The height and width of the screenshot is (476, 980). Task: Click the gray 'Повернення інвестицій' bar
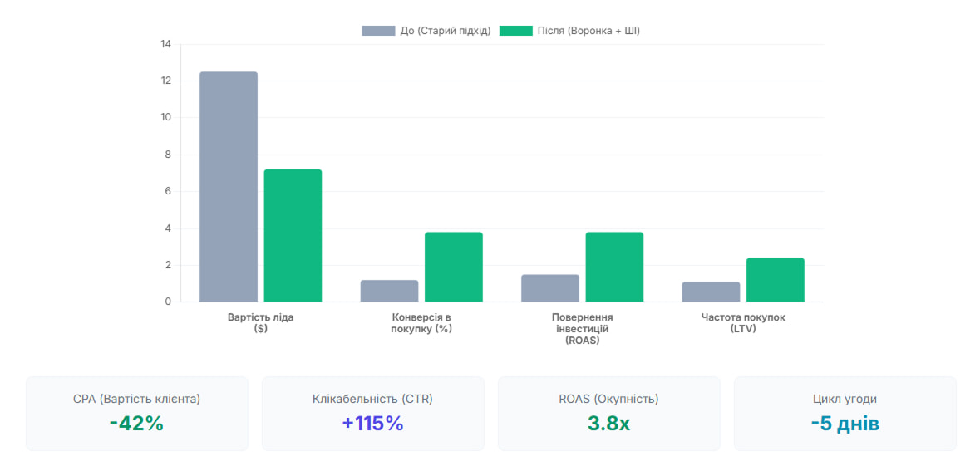550,288
